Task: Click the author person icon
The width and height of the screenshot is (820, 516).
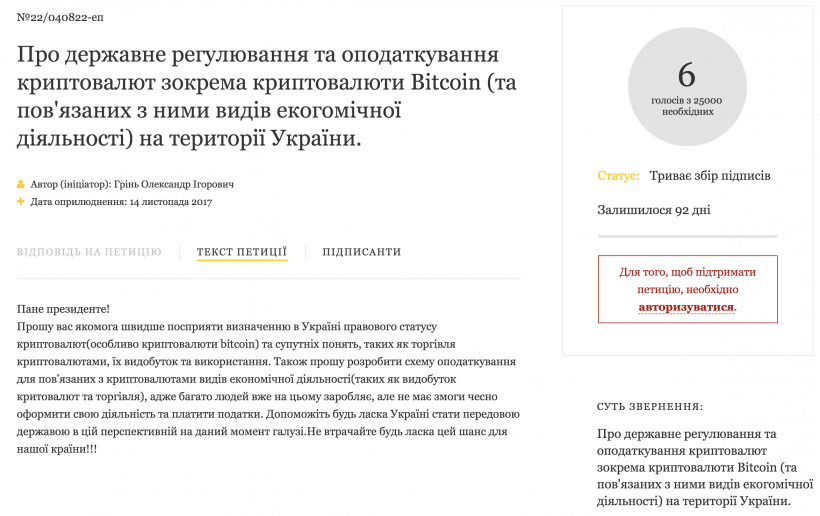Action: tap(20, 184)
